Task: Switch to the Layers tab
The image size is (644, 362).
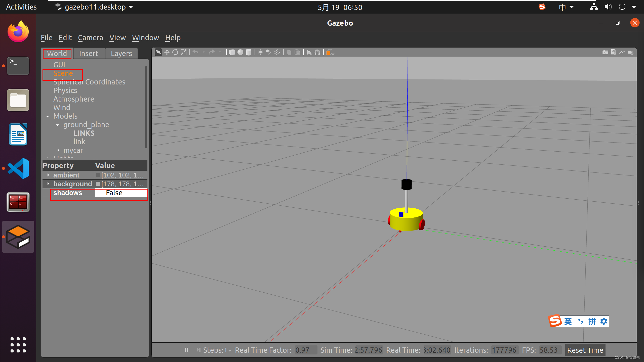Action: tap(122, 54)
